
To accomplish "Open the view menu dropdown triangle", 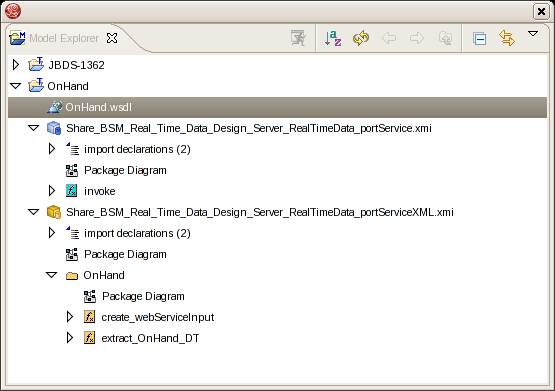I will point(533,34).
